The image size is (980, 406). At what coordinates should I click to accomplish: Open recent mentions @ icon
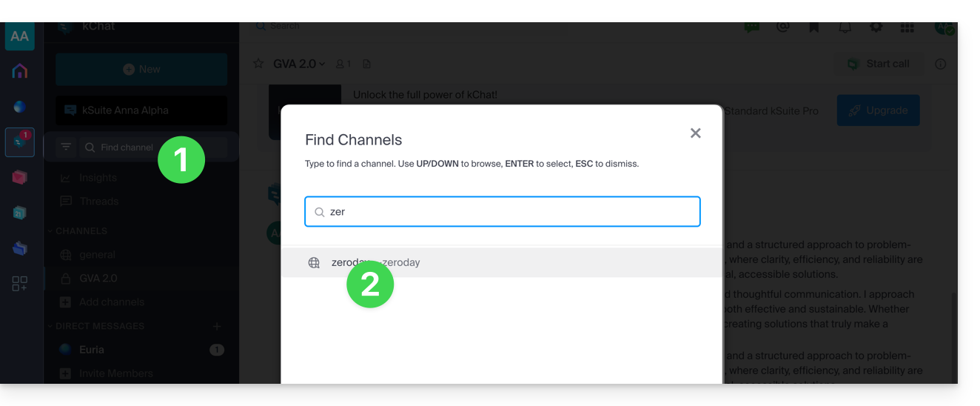pyautogui.click(x=782, y=27)
